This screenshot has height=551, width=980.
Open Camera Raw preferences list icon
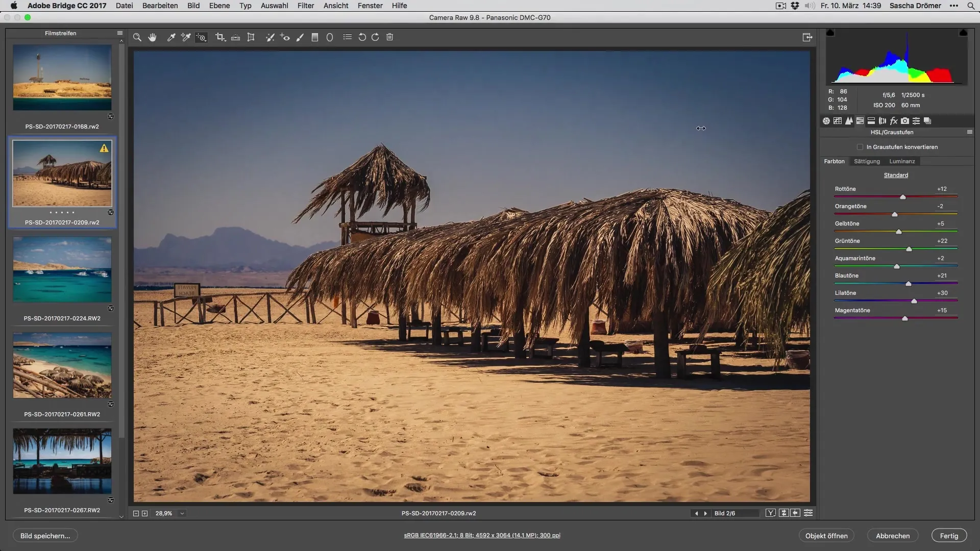point(347,37)
